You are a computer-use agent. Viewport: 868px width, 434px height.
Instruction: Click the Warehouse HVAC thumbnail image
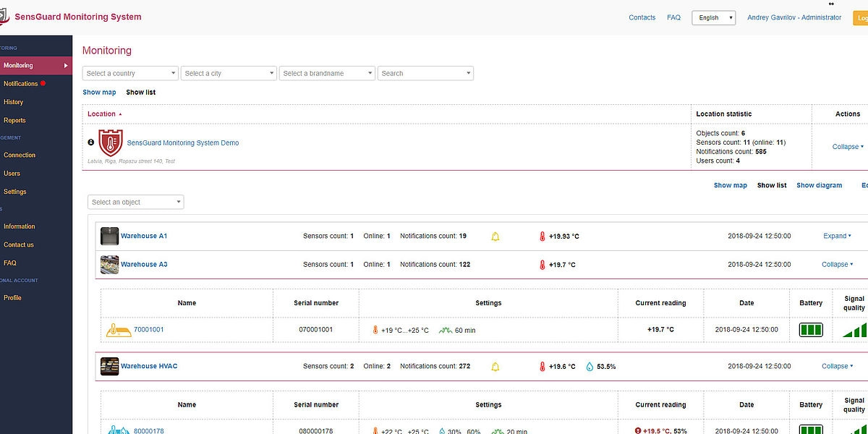pos(109,366)
